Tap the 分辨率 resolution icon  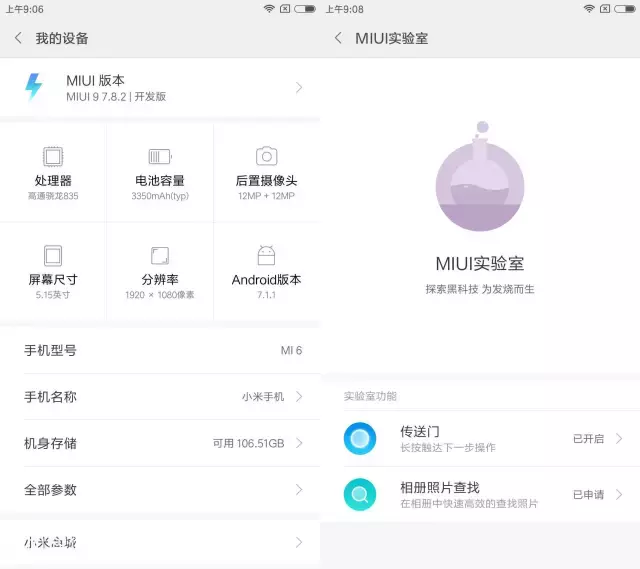click(x=160, y=256)
